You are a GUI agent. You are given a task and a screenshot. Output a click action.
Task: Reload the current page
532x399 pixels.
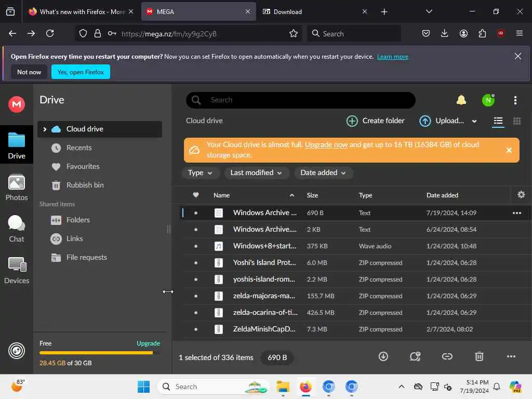pos(50,33)
